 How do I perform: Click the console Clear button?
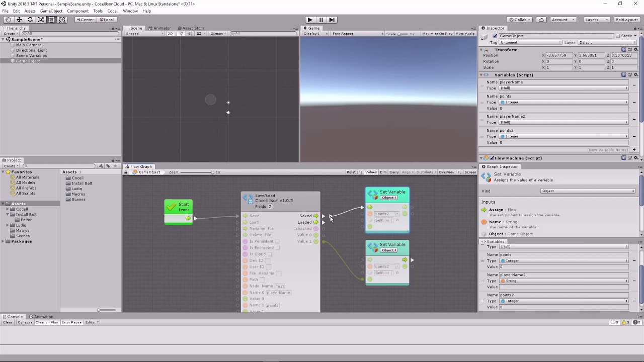click(x=8, y=322)
